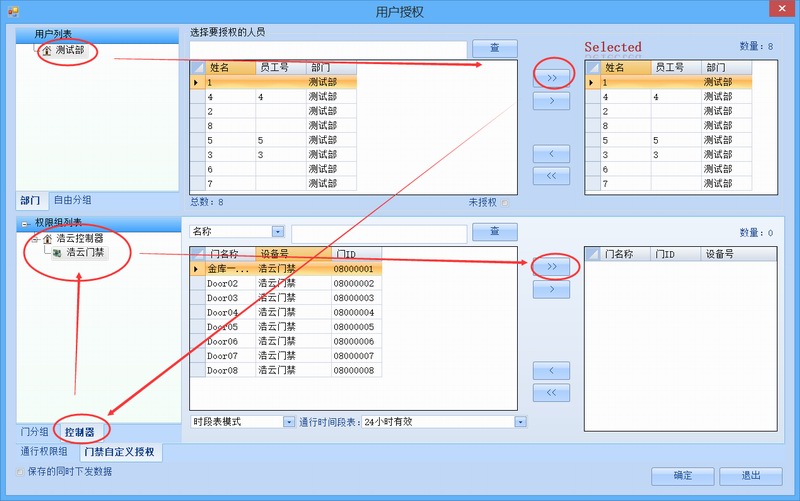
Task: Remove all doors with lower << button
Action: pos(551,394)
